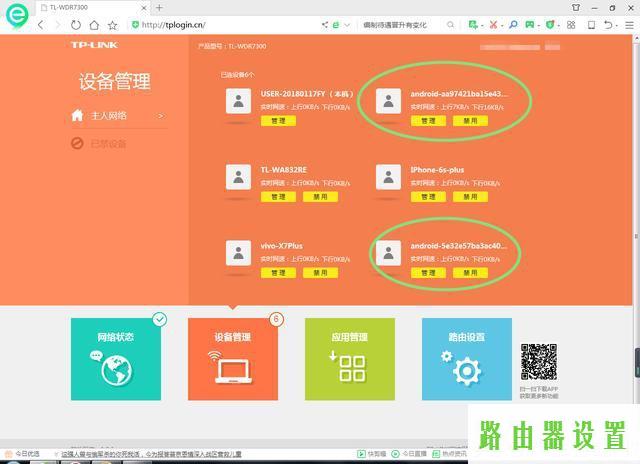Select the TL-WDR7300 browser tab
The height and width of the screenshot is (464, 640).
pyautogui.click(x=93, y=8)
